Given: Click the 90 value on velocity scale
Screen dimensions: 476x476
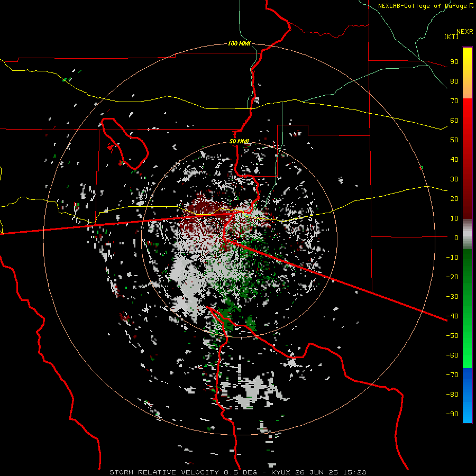Looking at the screenshot, I should coord(454,62).
